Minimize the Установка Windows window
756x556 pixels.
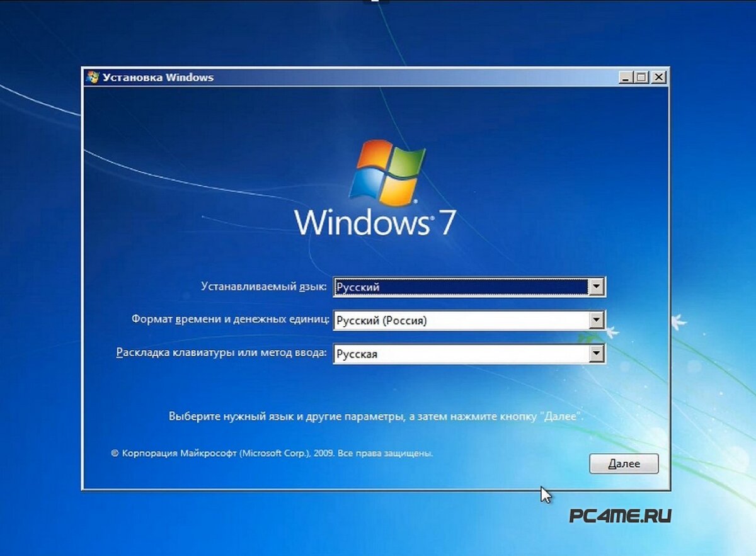[x=626, y=77]
